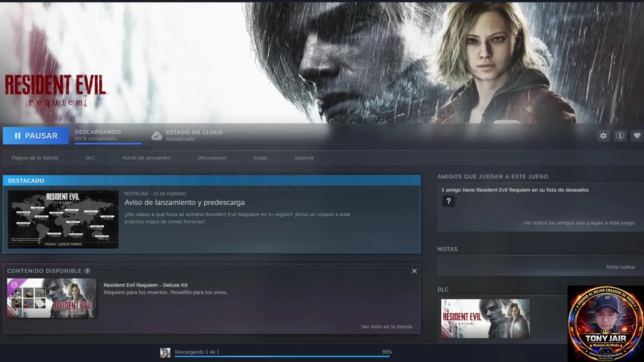The image size is (644, 362).
Task: Click the Deluxe Kit content thumbnail
Action: (x=52, y=298)
